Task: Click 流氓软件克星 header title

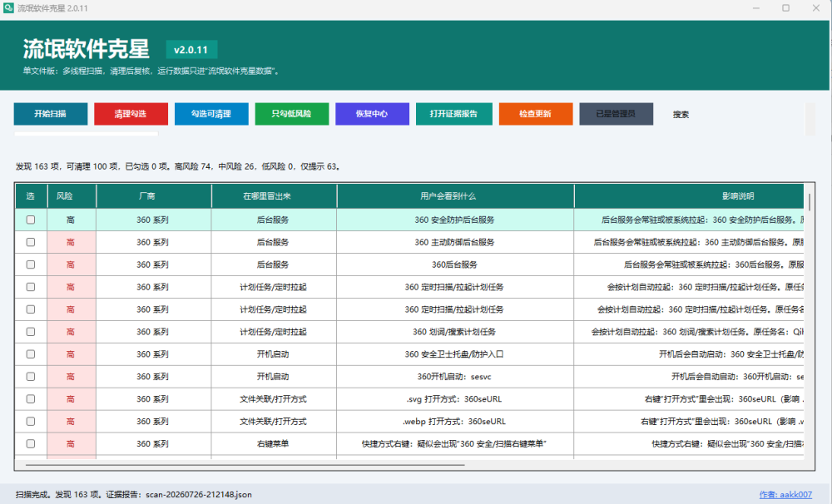Action: pos(86,49)
